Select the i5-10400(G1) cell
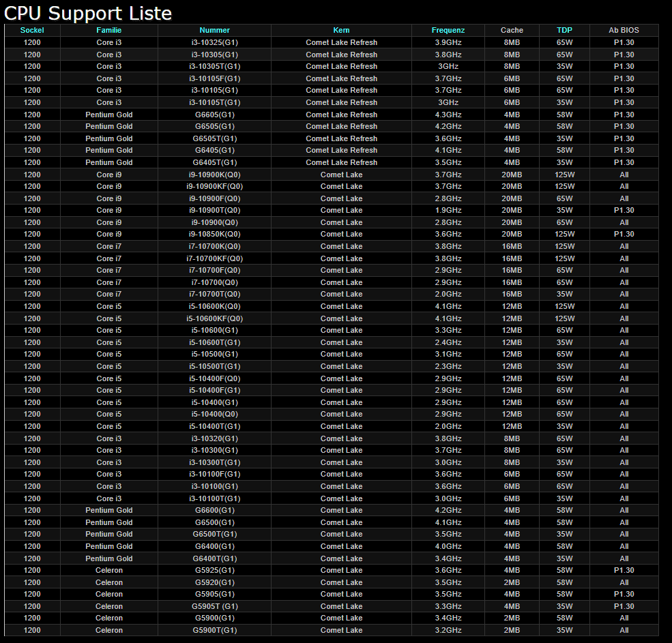672x643 pixels. click(x=214, y=402)
